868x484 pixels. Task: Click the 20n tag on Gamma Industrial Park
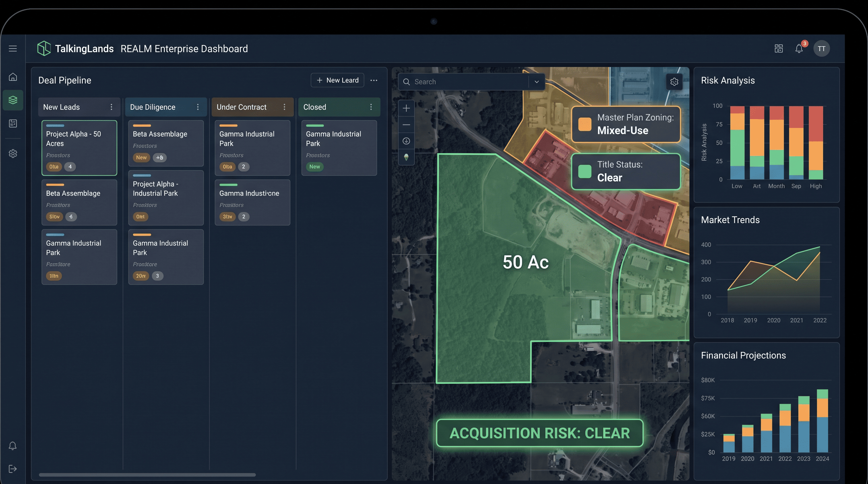pyautogui.click(x=141, y=276)
